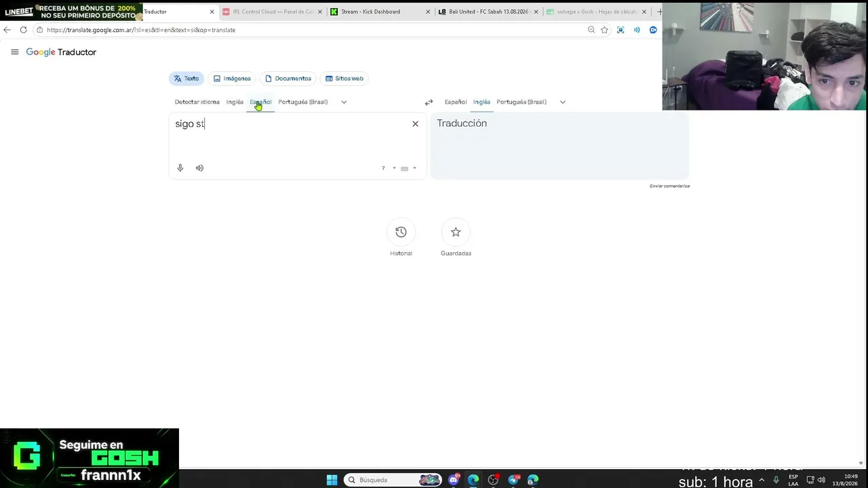The width and height of the screenshot is (868, 488).
Task: Click the taskbar Búsqueda search box
Action: 394,480
